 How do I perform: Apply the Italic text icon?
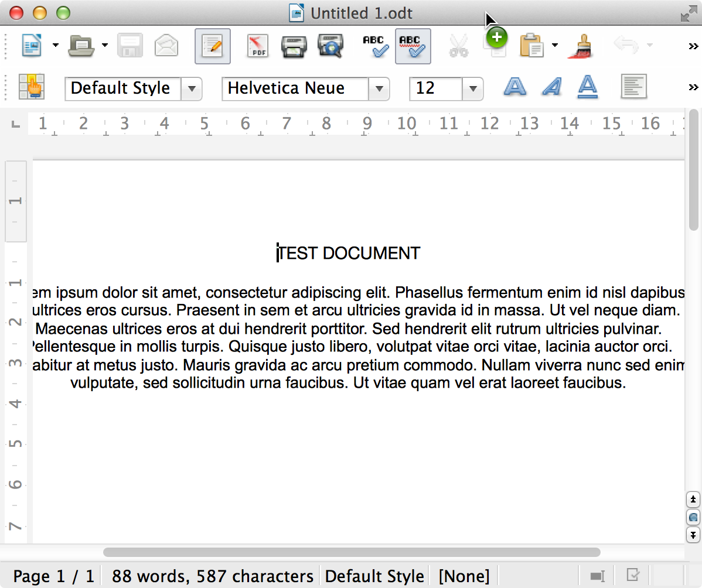point(551,88)
